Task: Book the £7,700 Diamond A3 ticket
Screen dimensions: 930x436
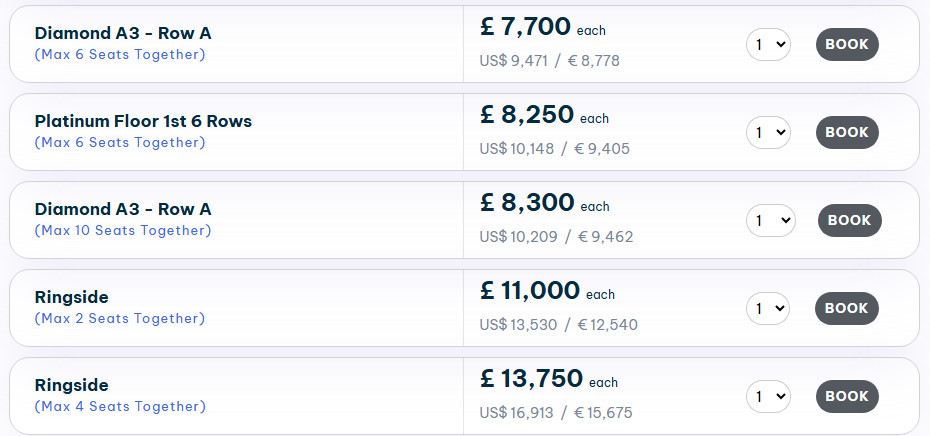Action: tap(847, 45)
